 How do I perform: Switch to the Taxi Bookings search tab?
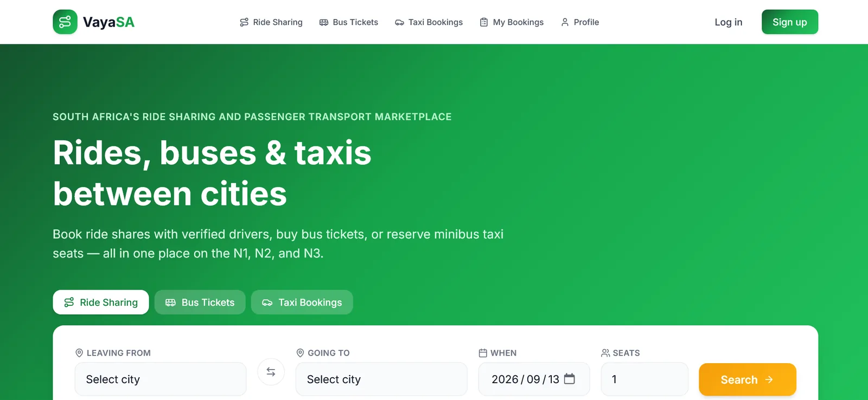302,302
